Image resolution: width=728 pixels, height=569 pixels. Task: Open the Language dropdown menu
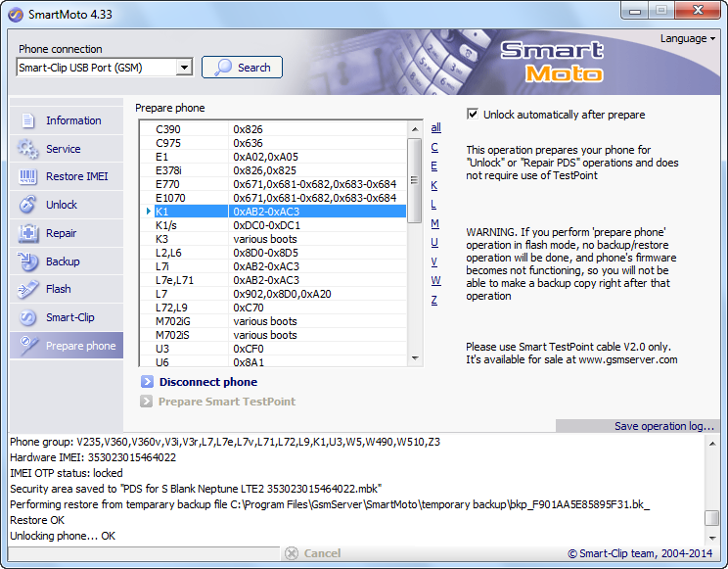click(688, 38)
